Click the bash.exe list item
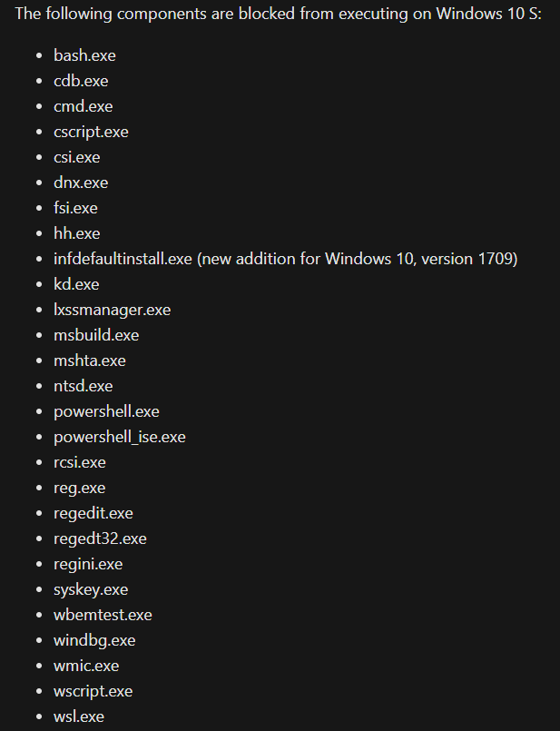The height and width of the screenshot is (731, 560). pyautogui.click(x=84, y=55)
